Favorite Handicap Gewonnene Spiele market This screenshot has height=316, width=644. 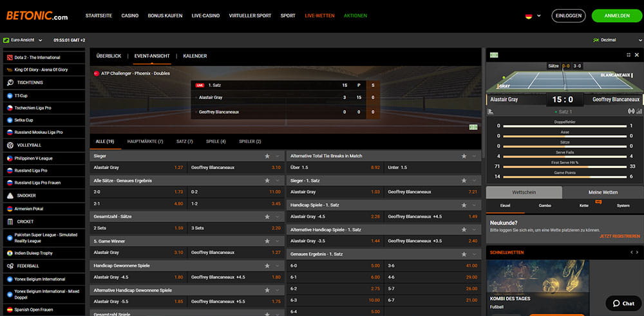click(267, 266)
